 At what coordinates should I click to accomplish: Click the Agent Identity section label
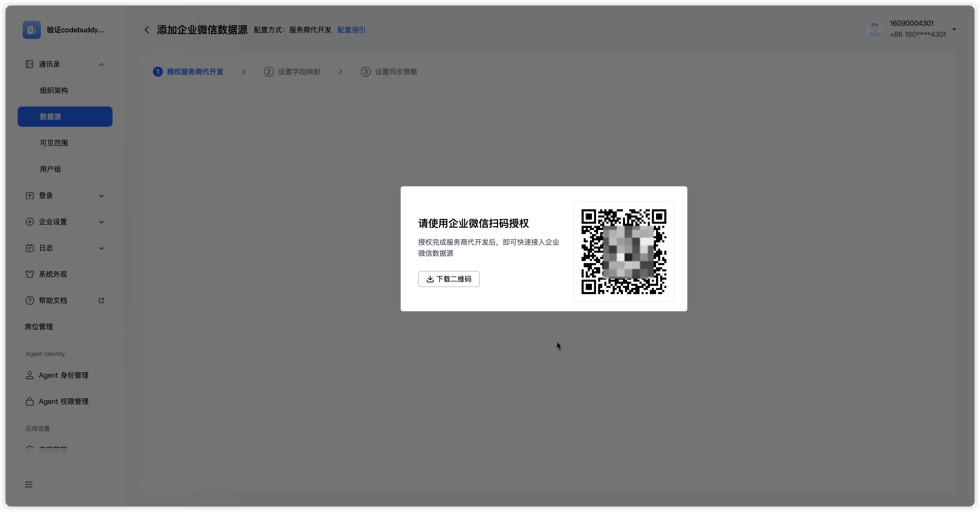(x=45, y=354)
